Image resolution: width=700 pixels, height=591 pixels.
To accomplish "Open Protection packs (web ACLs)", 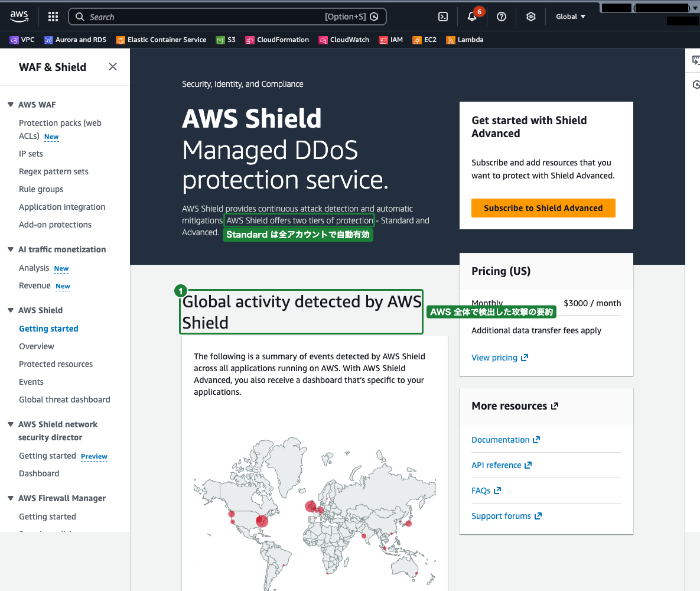I will pos(60,129).
